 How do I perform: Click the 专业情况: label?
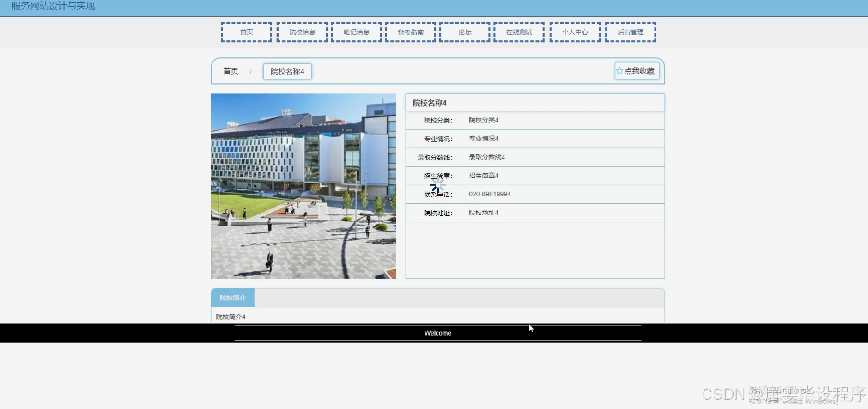tap(438, 139)
